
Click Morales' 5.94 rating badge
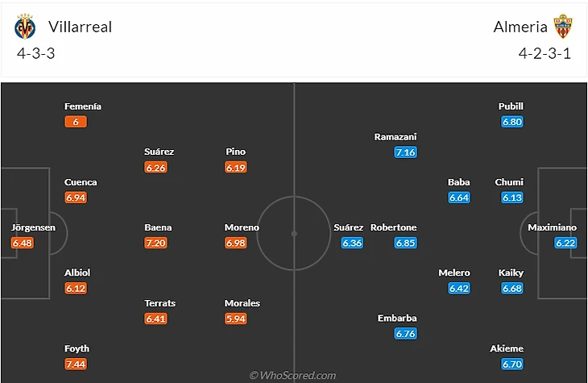coord(236,318)
